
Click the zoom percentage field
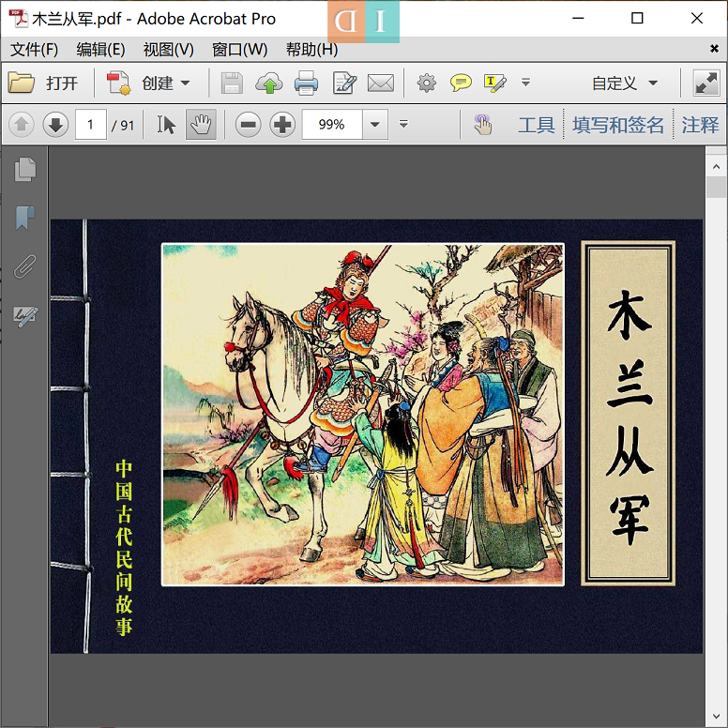click(x=332, y=125)
